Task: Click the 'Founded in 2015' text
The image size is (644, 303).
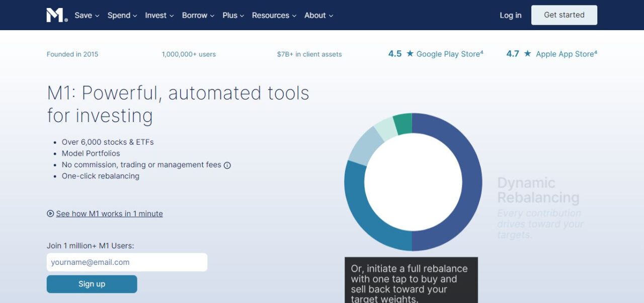Action: pos(72,54)
